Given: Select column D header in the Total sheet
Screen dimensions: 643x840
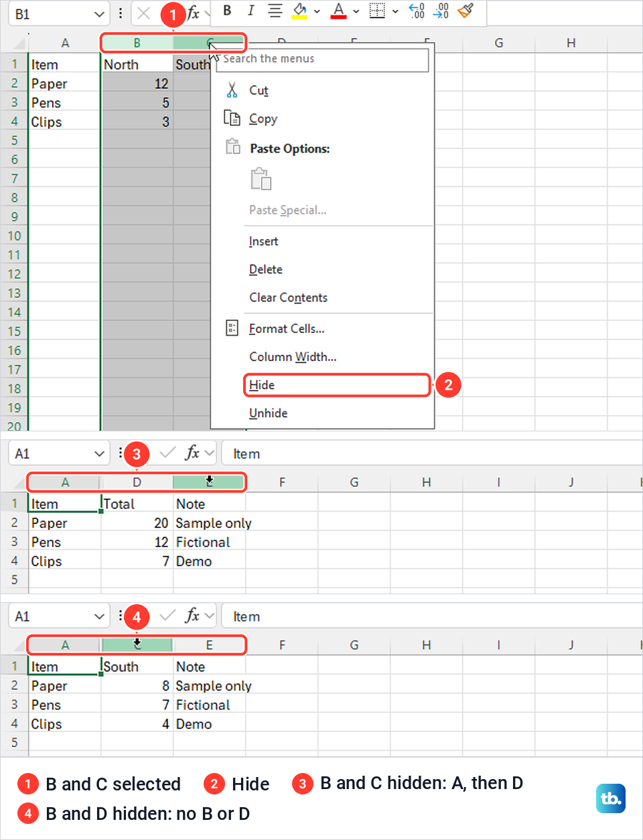Looking at the screenshot, I should click(137, 482).
